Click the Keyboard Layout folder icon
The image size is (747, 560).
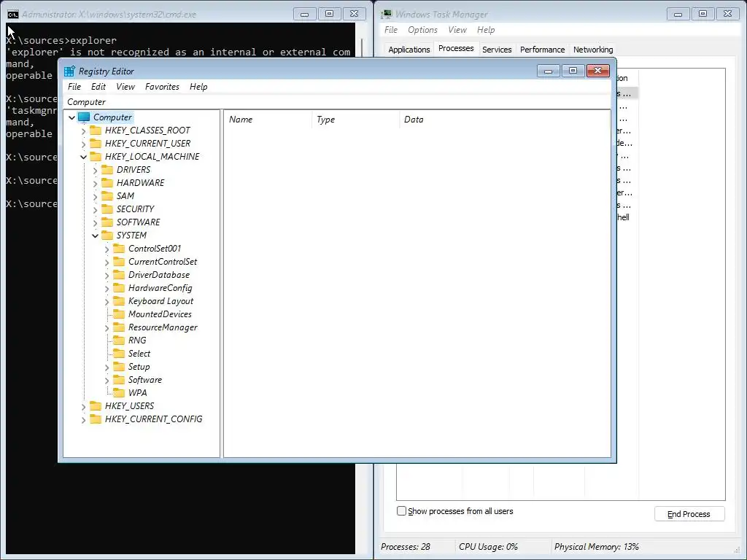click(x=119, y=301)
